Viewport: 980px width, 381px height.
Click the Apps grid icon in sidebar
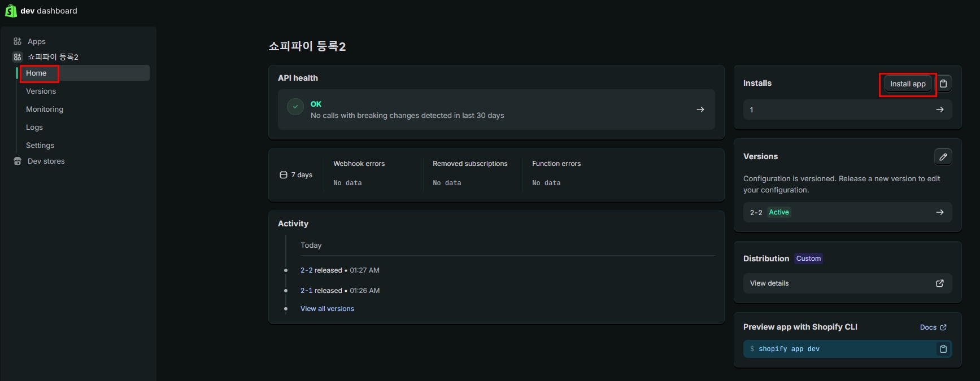pyautogui.click(x=18, y=41)
